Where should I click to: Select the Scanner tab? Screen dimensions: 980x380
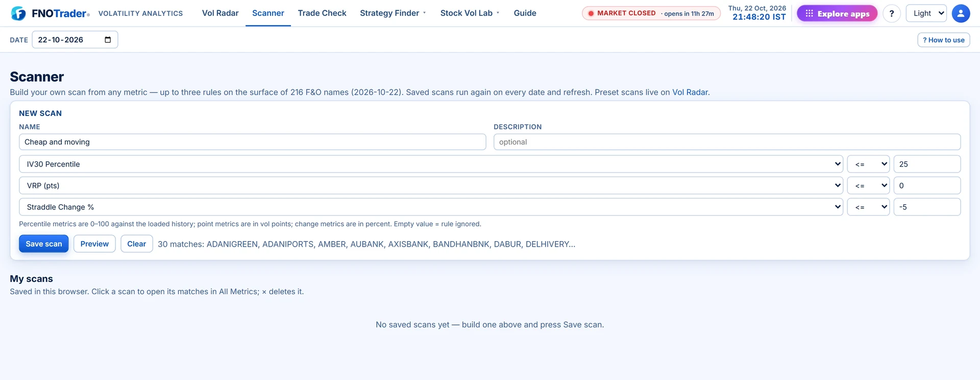pos(268,13)
